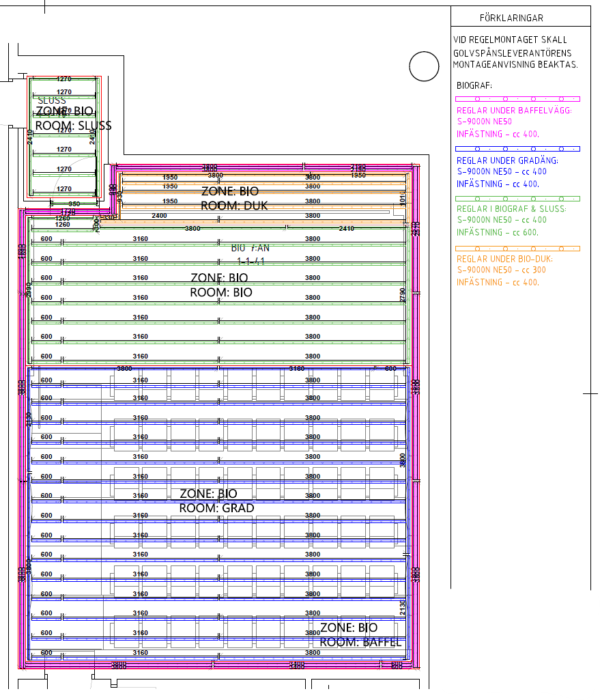Click the orange 'INFÄSTNING – cc 400.' line
Viewport: 600px width, 700px height.
[498, 282]
